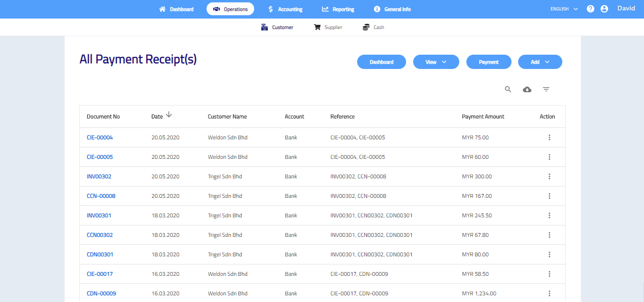Viewport: 644px width, 302px height.
Task: Open three-dot menu for CDN00301 row
Action: pos(549,254)
